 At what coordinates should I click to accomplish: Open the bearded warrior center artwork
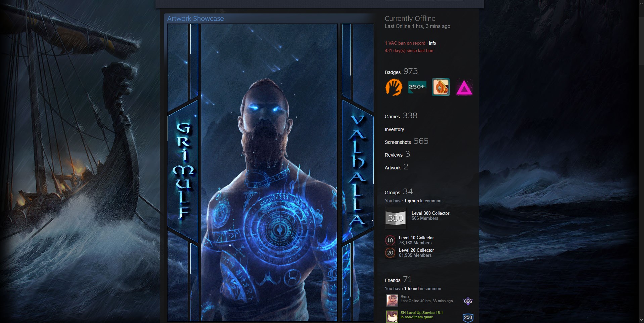point(269,172)
